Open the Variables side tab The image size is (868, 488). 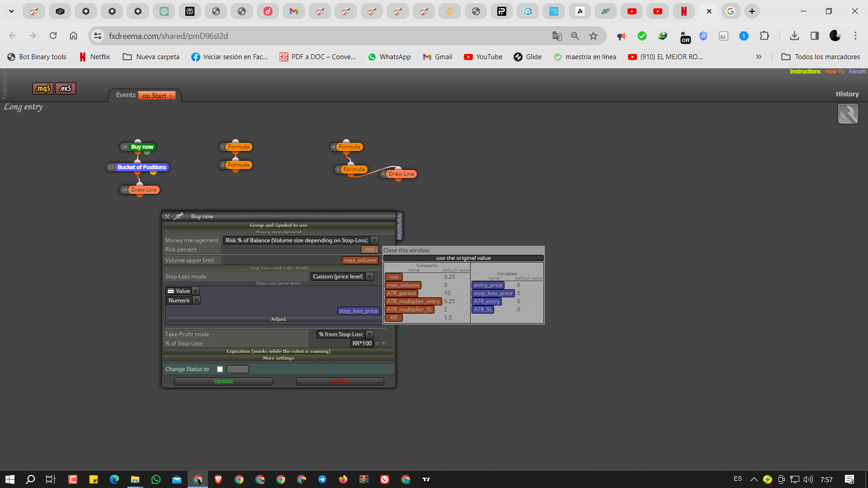click(399, 226)
